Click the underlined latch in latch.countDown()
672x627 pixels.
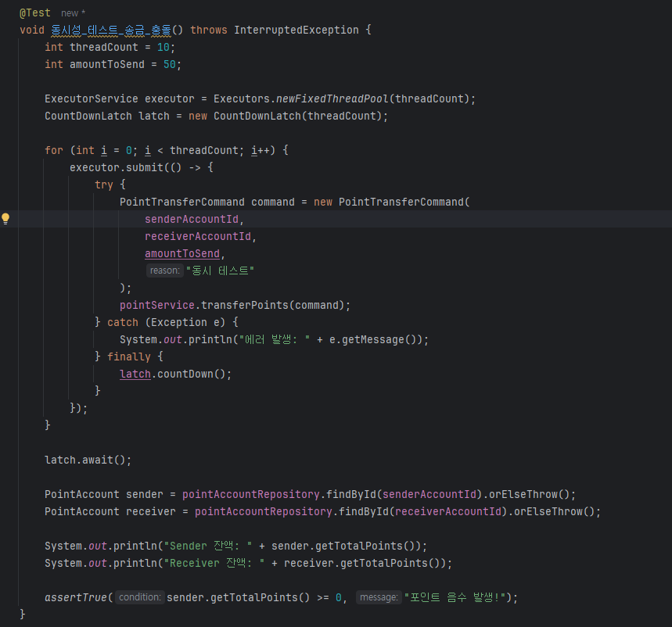pyautogui.click(x=135, y=374)
